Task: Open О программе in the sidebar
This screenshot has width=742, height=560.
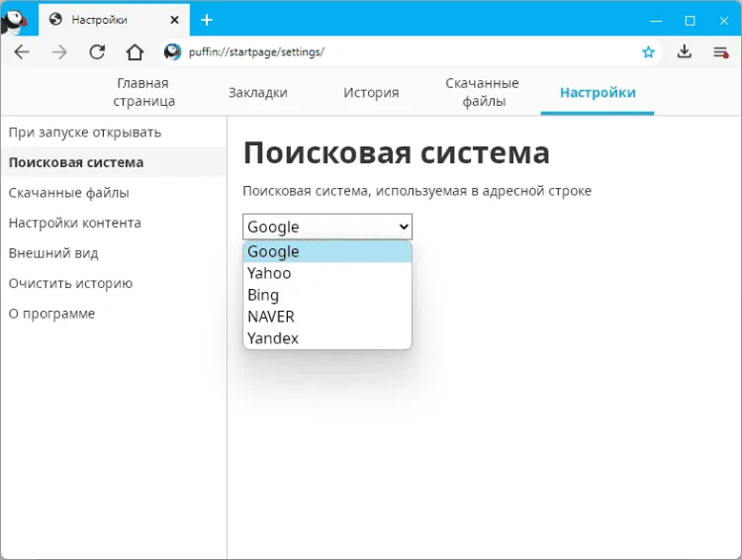Action: click(114, 314)
